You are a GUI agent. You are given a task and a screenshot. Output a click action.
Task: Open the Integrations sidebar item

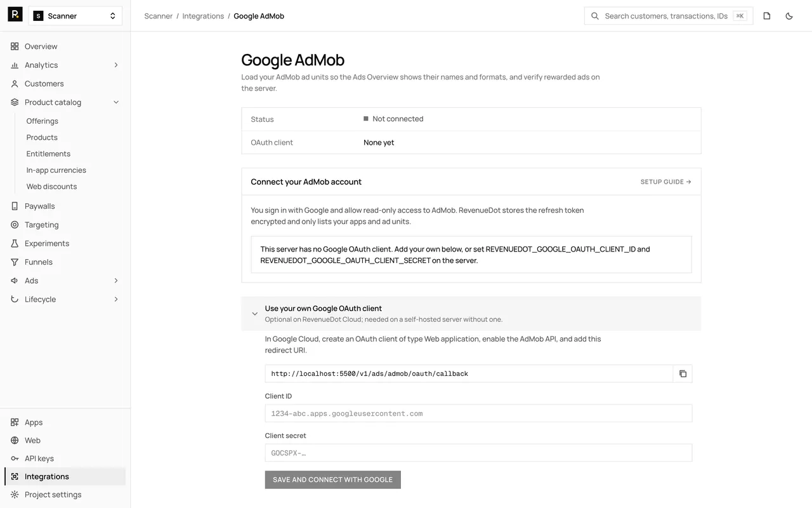(x=65, y=477)
